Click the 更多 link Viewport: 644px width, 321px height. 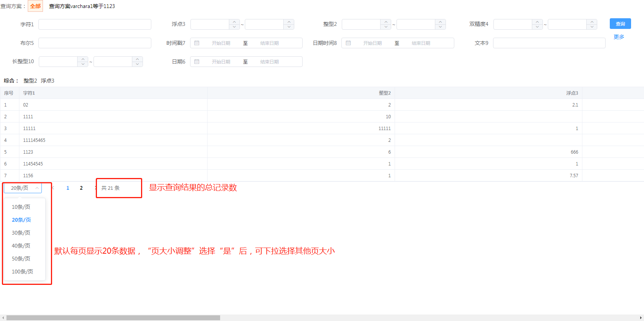pyautogui.click(x=619, y=37)
